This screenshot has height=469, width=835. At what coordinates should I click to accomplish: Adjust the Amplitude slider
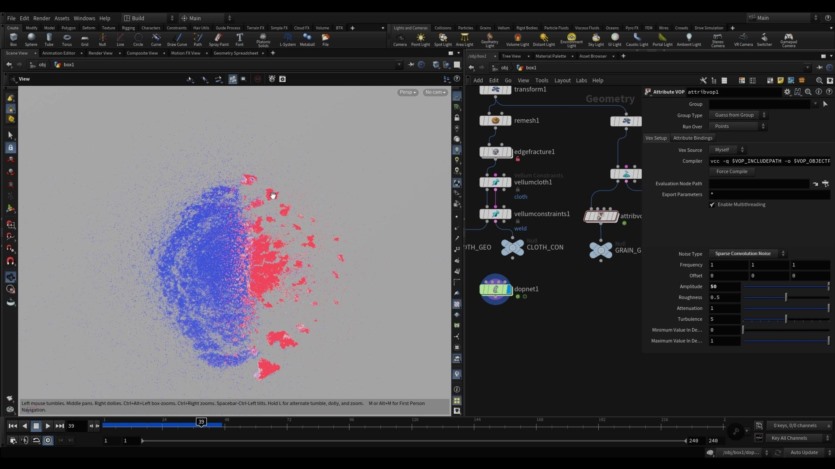(786, 286)
